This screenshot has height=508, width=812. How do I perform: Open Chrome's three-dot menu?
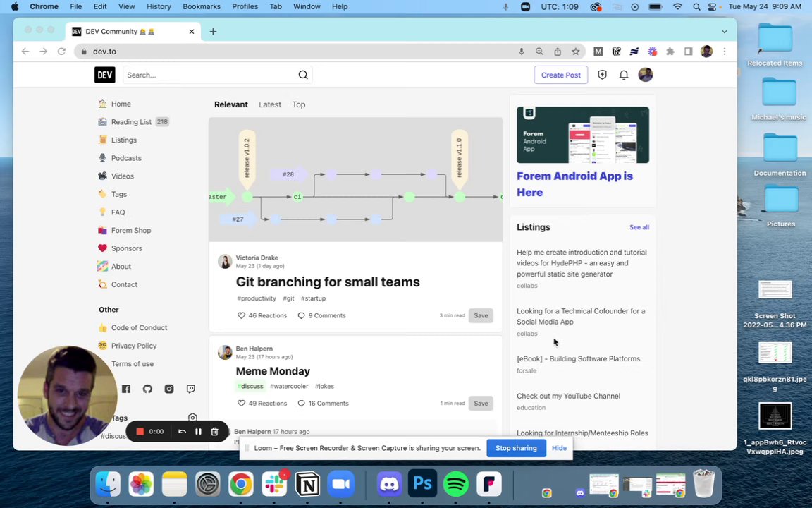point(725,52)
